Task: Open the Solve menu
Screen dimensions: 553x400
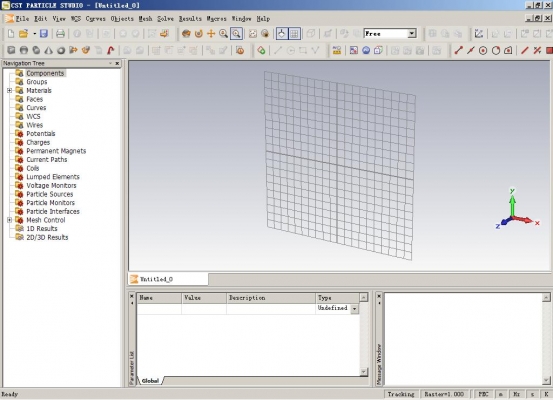Action: coord(165,19)
